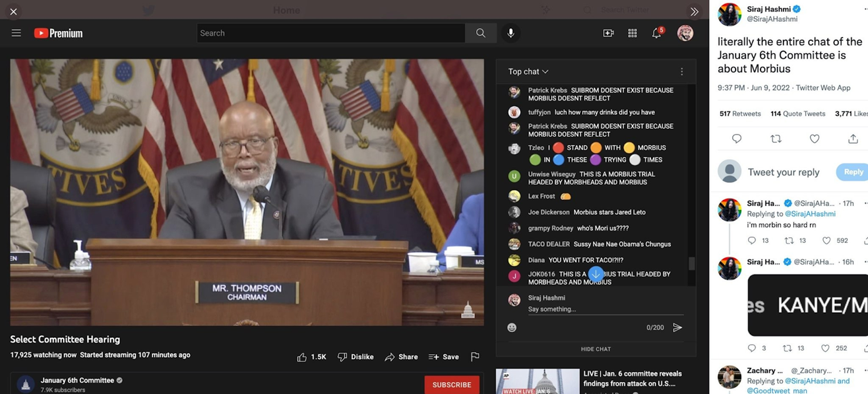Grab the live chat scrollbar thumb

click(691, 263)
